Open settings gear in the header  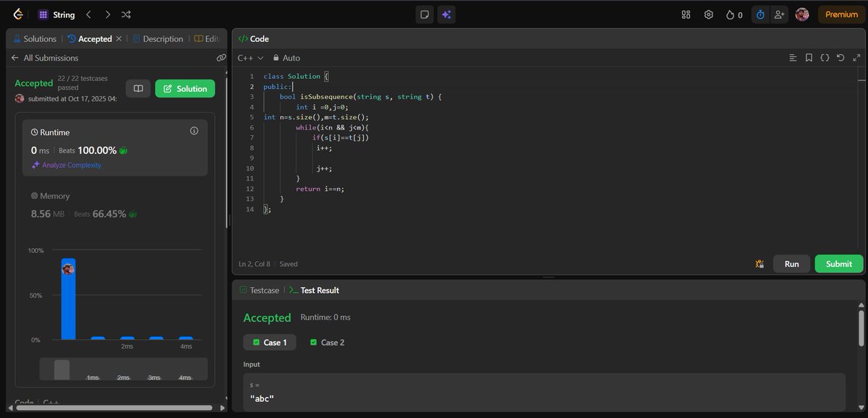(709, 14)
